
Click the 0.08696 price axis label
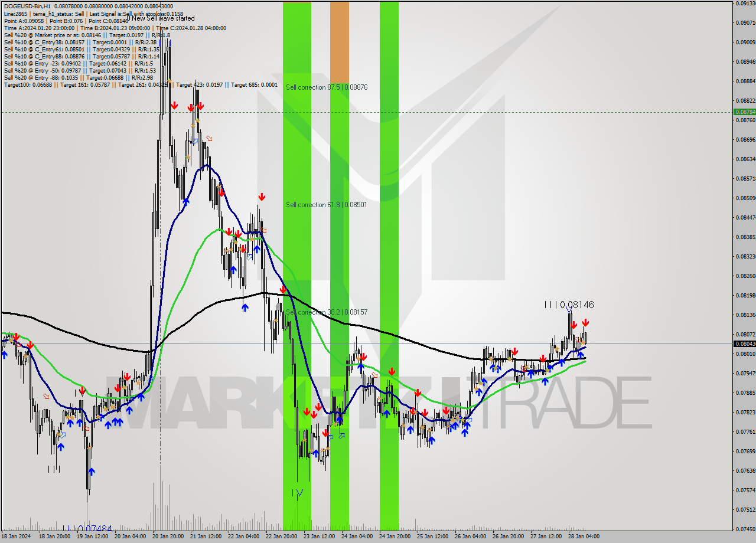coord(745,139)
